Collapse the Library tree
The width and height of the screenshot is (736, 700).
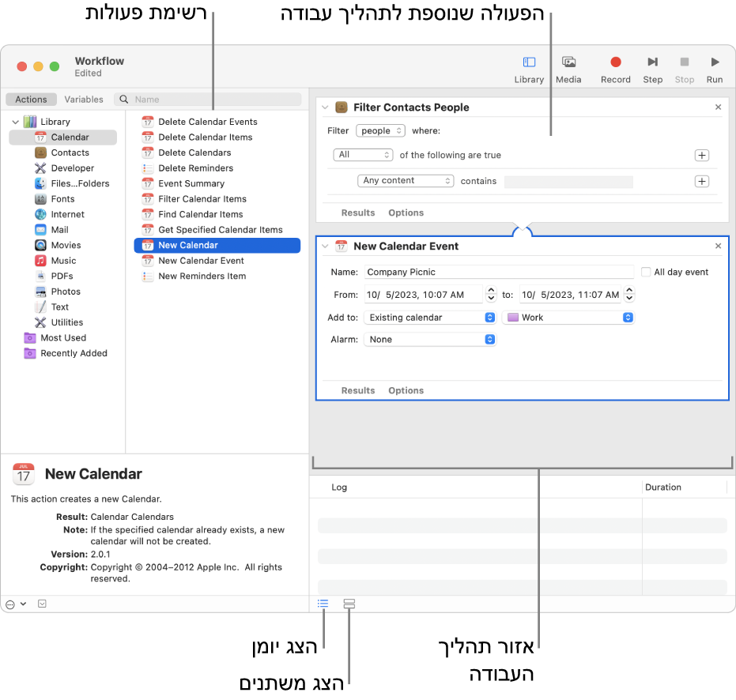click(x=16, y=122)
